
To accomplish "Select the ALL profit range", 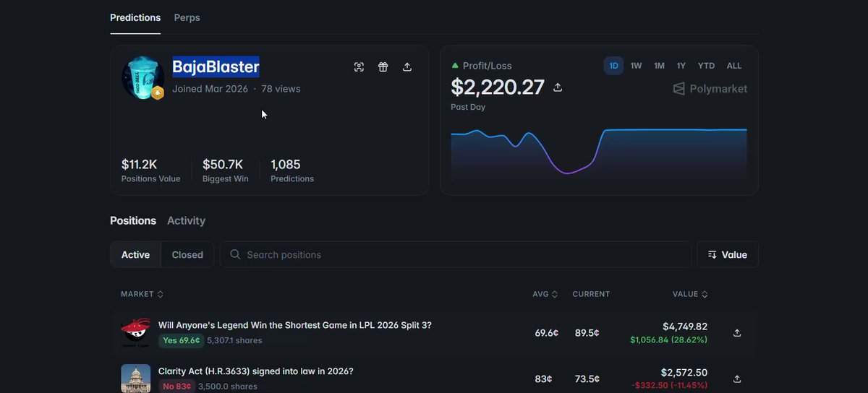I will (734, 66).
